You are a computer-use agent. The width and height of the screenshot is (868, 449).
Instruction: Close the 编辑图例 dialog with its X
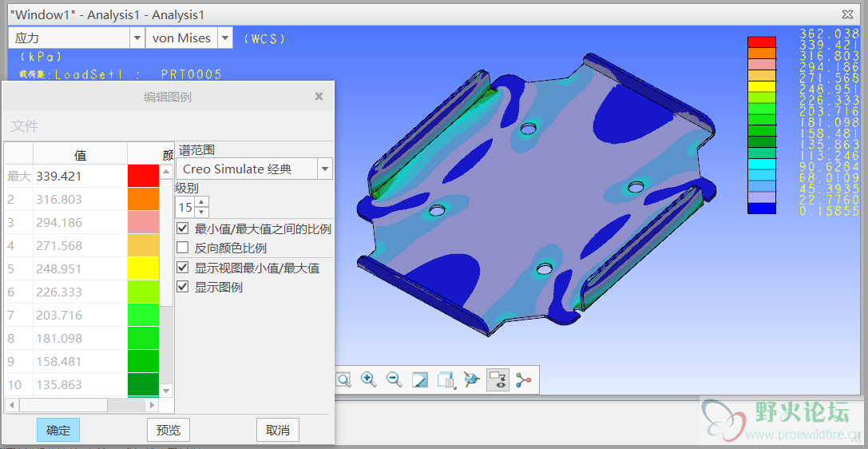tap(319, 97)
